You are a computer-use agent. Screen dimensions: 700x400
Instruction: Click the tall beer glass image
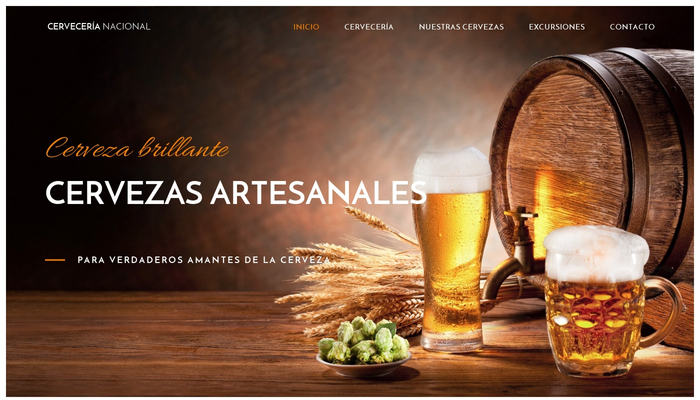pos(451,249)
